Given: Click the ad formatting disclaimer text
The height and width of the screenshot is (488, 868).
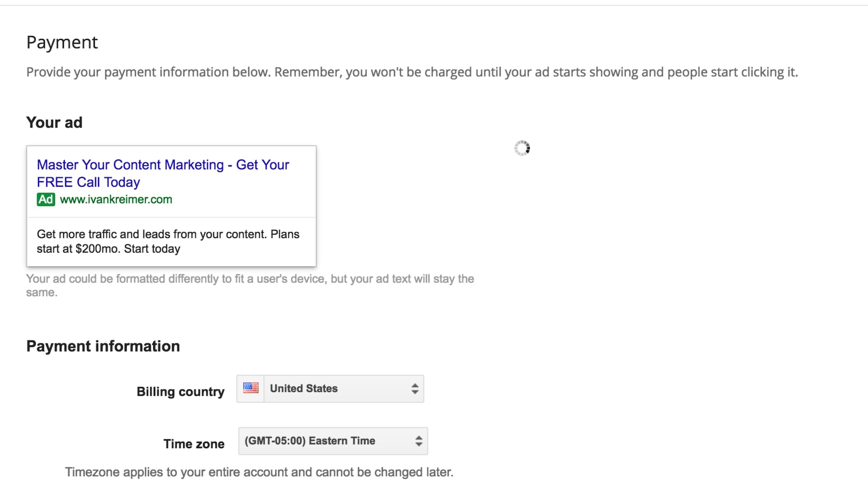Looking at the screenshot, I should point(250,285).
